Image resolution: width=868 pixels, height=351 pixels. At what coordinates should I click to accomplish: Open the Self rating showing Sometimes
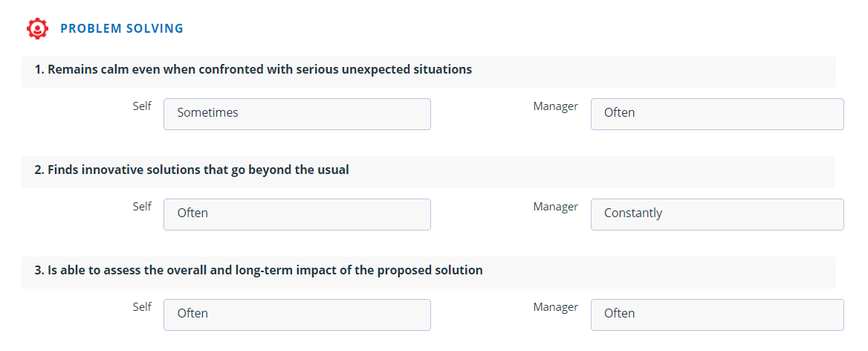click(x=297, y=114)
